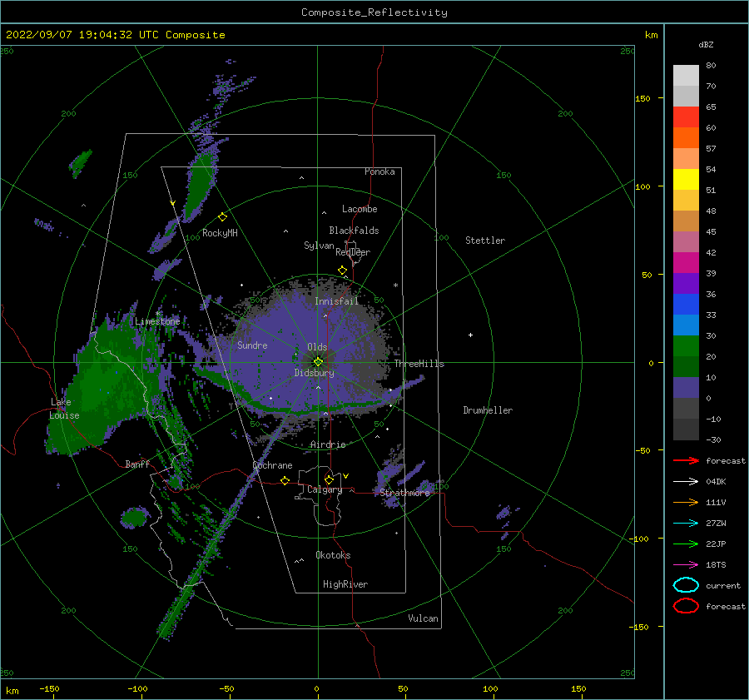749x700 pixels.
Task: Click the red forecast arrow in legend
Action: 686,460
